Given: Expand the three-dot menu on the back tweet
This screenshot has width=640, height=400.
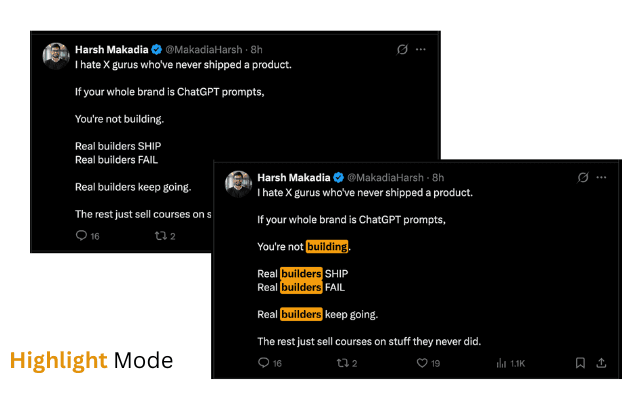Looking at the screenshot, I should pos(421,49).
